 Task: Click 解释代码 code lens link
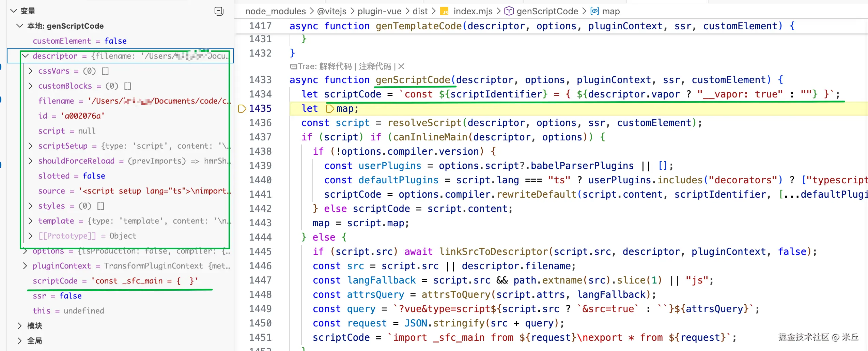pos(335,66)
